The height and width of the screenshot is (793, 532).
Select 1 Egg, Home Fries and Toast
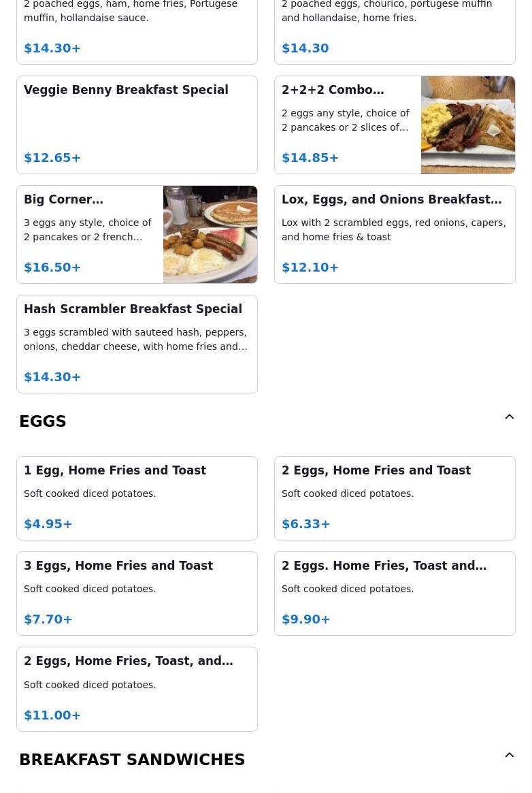pyautogui.click(x=137, y=498)
